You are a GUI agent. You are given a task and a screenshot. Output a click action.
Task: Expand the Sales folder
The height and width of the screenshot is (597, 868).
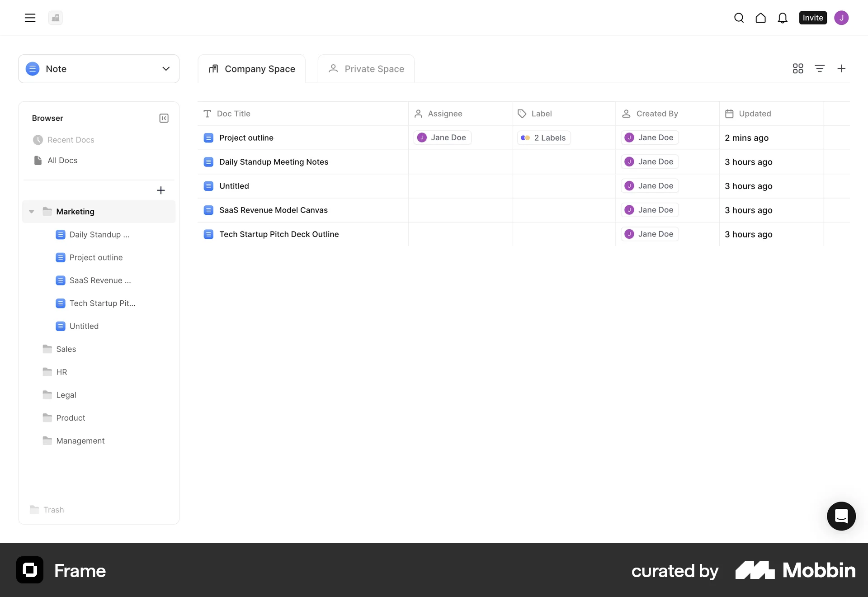66,349
